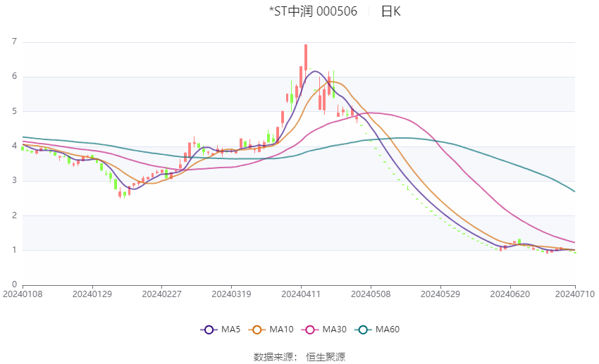Click the tallest red candlestick near 7
599x364 pixels.
(x=306, y=57)
